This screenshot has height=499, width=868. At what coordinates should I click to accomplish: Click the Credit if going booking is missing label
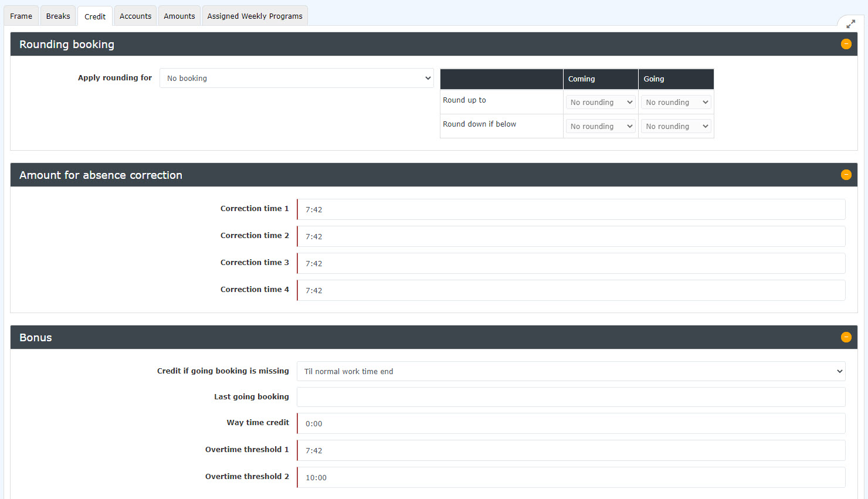coord(223,371)
